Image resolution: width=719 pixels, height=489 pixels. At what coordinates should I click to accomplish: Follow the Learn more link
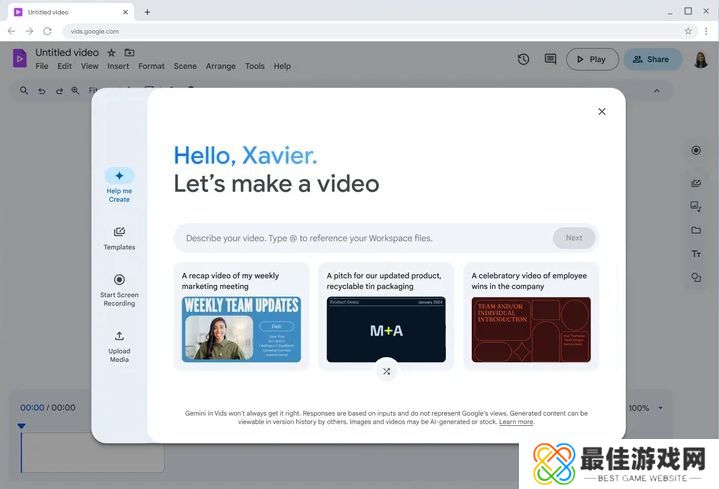point(516,422)
